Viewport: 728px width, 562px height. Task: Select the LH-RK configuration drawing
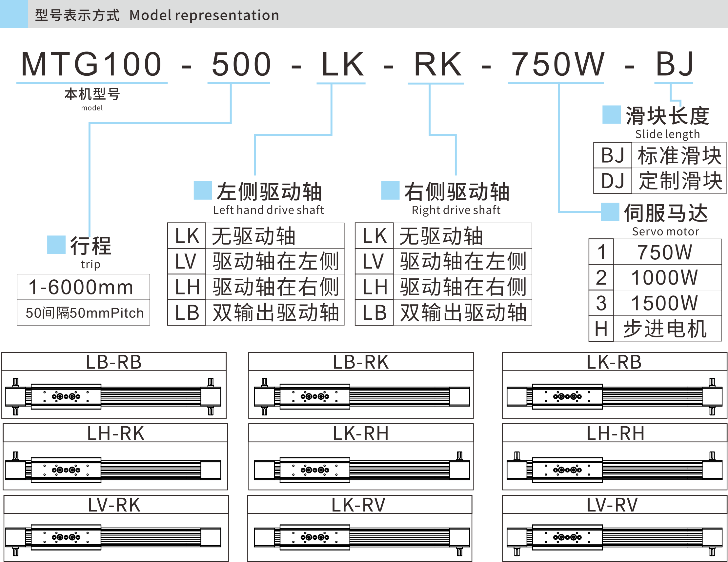tap(114, 469)
